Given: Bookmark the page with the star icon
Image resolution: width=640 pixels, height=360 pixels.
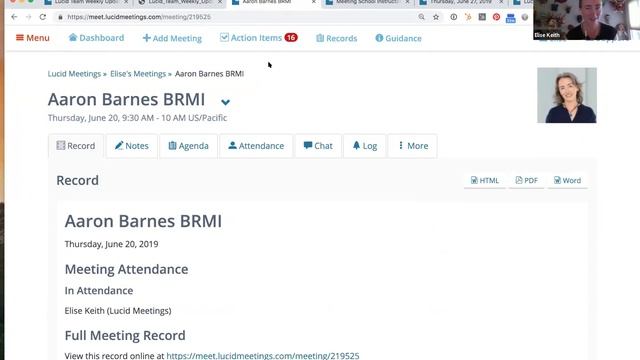Looking at the screenshot, I should click(x=436, y=17).
